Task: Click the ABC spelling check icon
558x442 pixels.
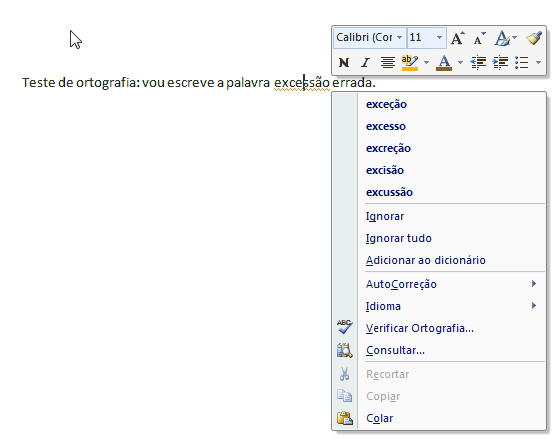Action: tap(344, 327)
